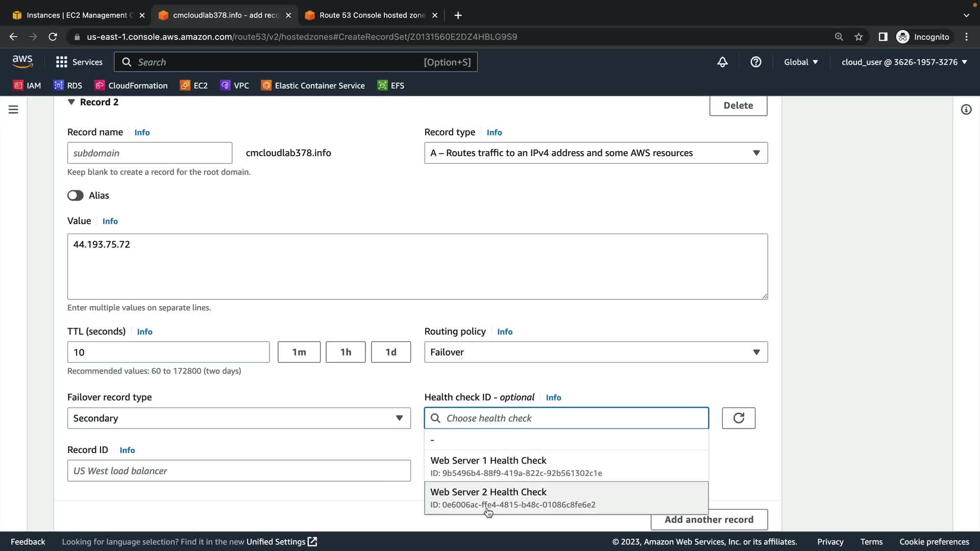Open the info panel icon at right
The image size is (980, 551).
coord(966,109)
